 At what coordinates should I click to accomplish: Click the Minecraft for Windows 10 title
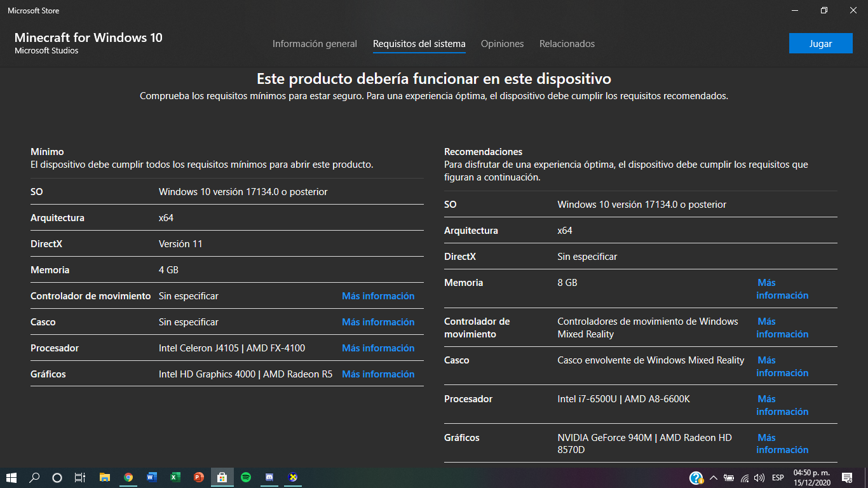coord(88,37)
